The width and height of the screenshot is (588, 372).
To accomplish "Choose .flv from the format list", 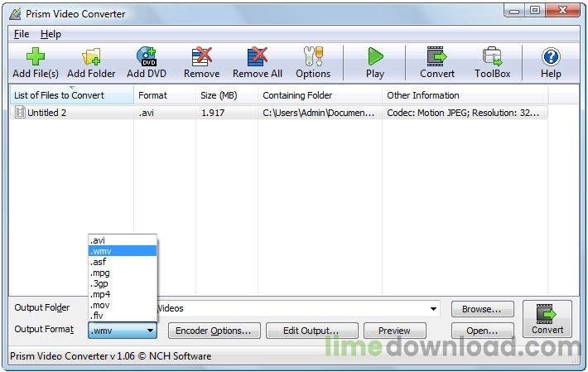I will point(123,316).
